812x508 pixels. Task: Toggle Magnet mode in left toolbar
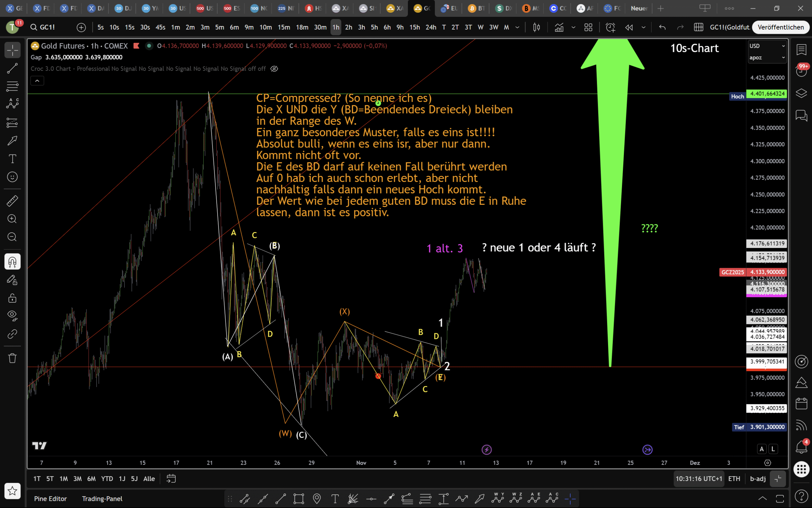pyautogui.click(x=12, y=262)
